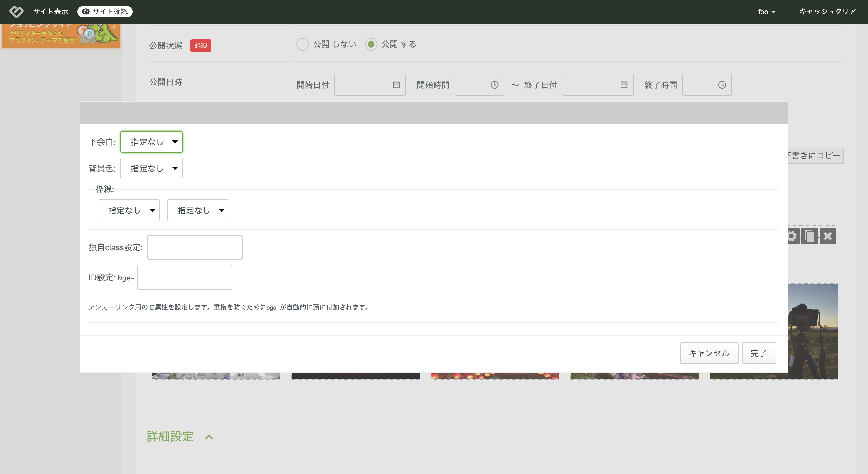
Task: Click the camera tripod photo thumbnail
Action: tap(813, 331)
